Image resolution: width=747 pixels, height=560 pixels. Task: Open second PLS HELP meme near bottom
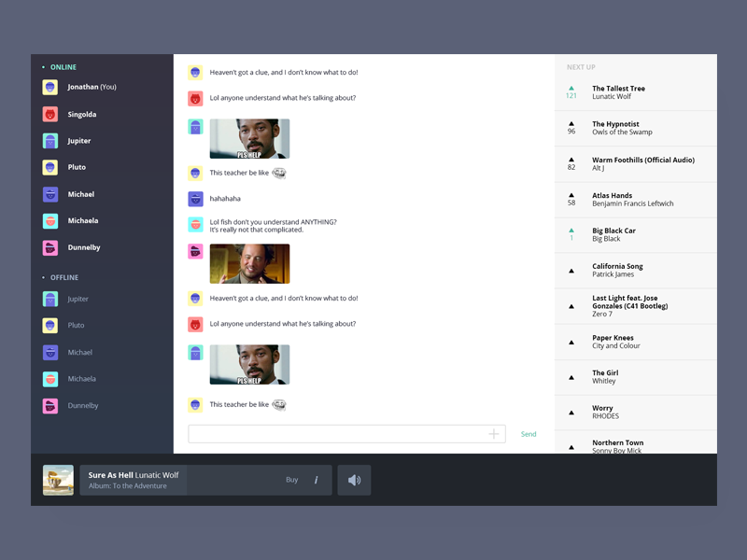(249, 365)
